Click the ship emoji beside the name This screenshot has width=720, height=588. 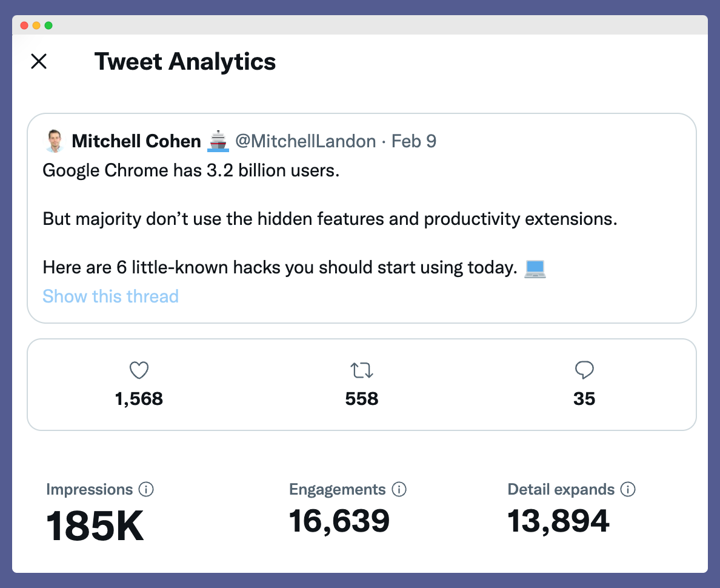point(218,141)
